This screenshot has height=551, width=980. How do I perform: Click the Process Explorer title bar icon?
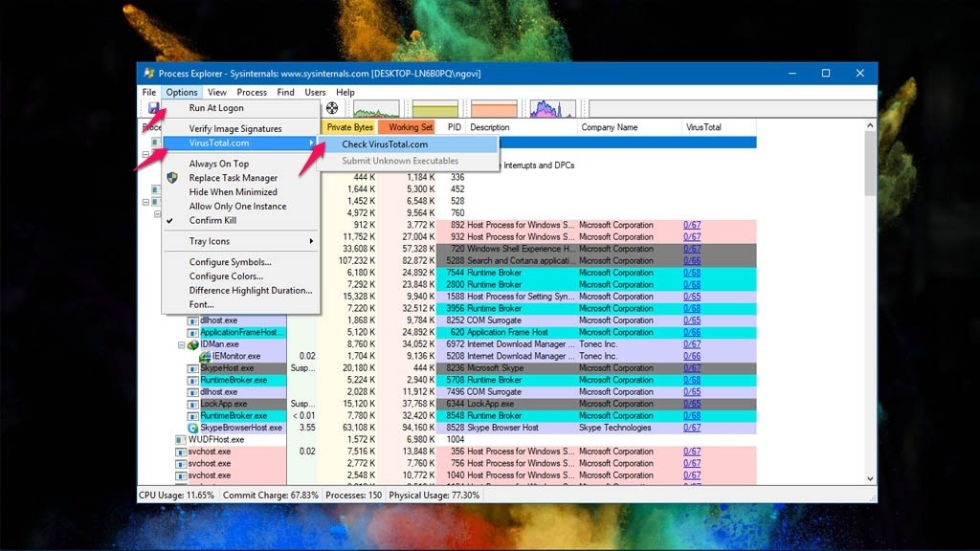click(148, 73)
